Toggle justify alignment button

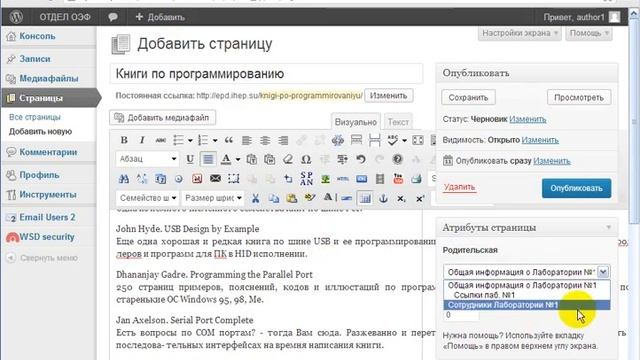208,159
